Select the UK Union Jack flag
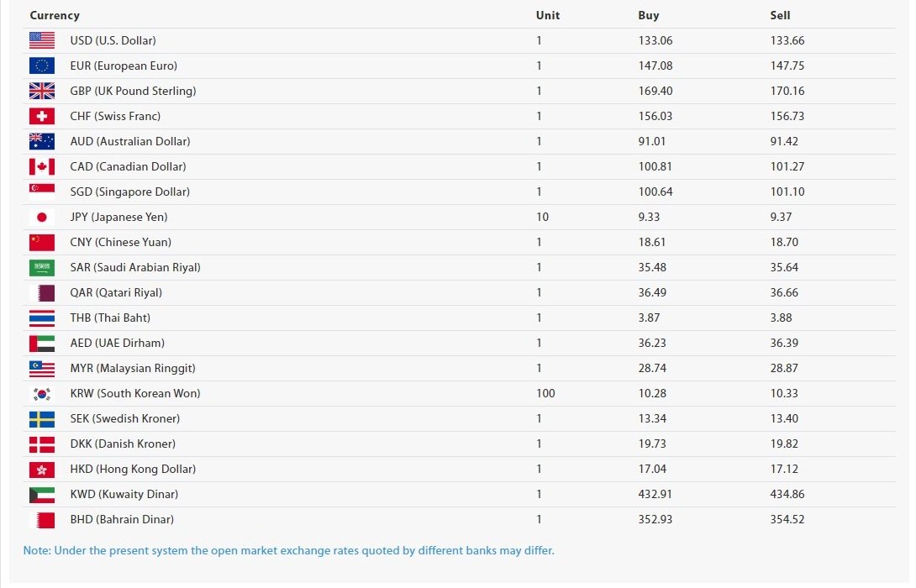The image size is (916, 588). [x=42, y=91]
